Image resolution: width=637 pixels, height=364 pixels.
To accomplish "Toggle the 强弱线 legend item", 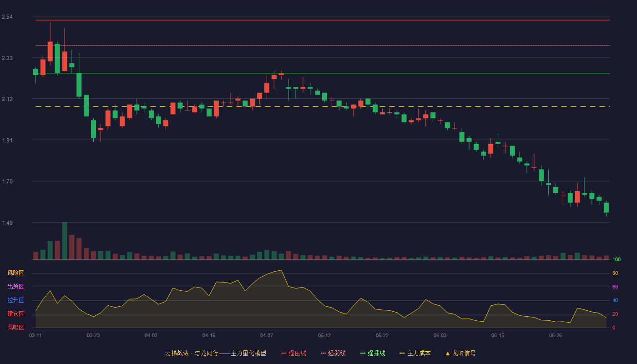I will tap(333, 353).
